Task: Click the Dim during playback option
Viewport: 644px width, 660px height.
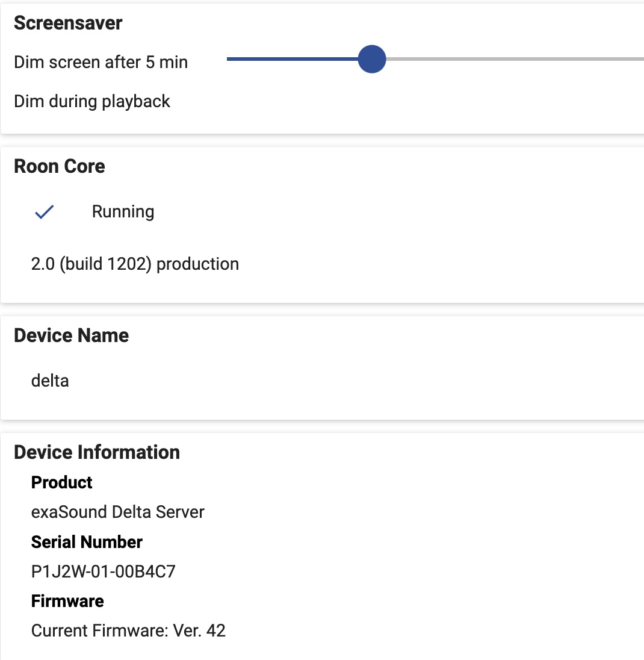Action: (x=91, y=101)
